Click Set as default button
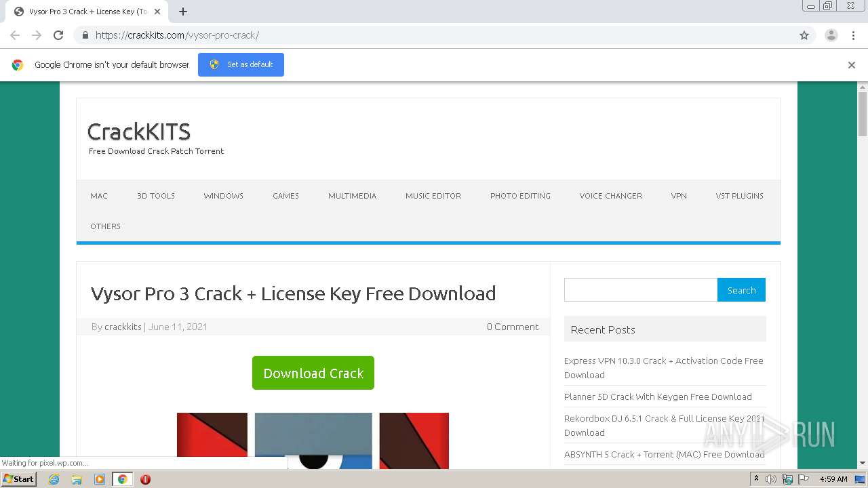Screen dimensions: 868x488 (x=241, y=64)
